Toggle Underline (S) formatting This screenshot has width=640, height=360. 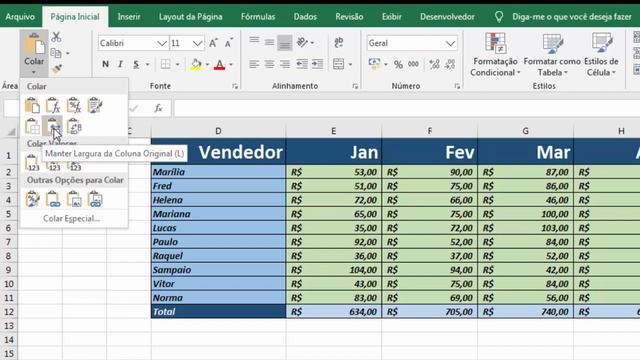(x=136, y=64)
